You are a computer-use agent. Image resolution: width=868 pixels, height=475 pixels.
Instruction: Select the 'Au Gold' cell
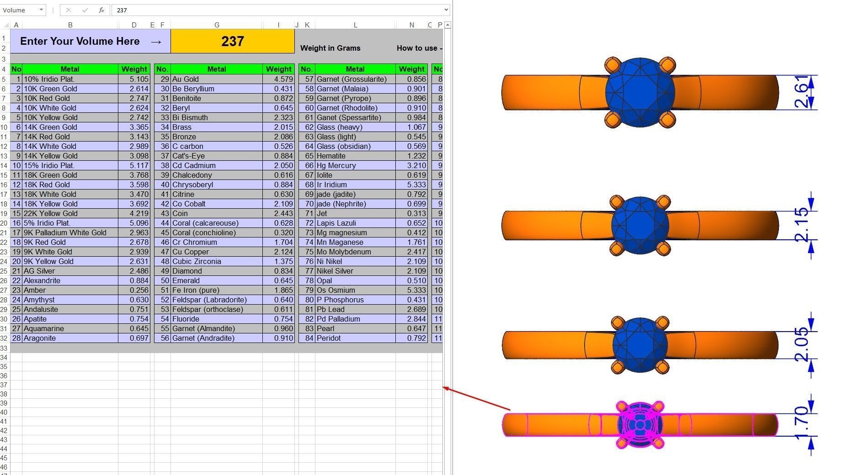coord(217,79)
